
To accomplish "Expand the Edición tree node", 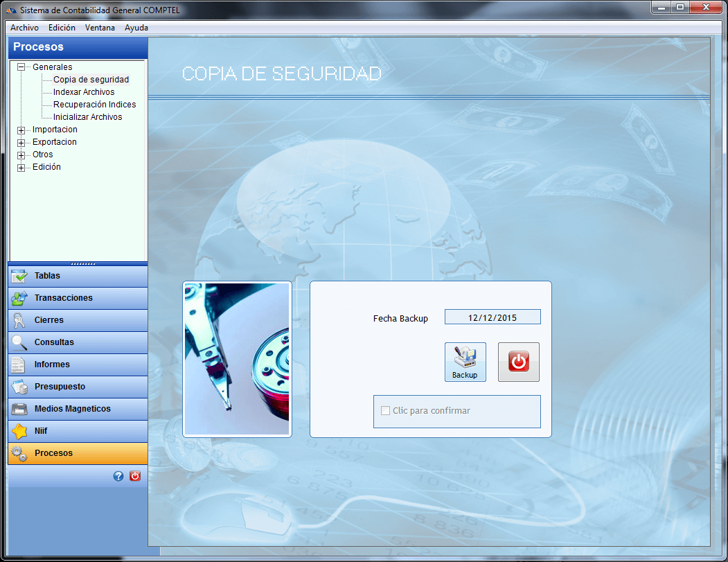I will [x=21, y=168].
